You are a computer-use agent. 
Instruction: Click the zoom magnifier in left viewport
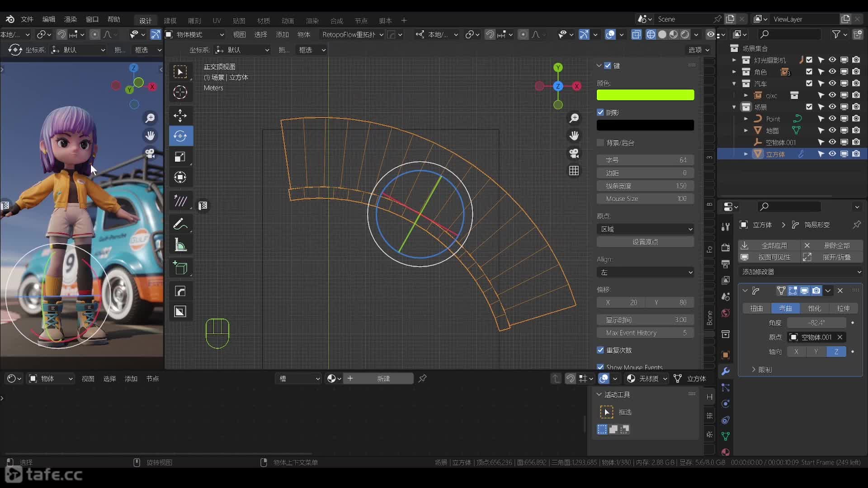tap(150, 118)
